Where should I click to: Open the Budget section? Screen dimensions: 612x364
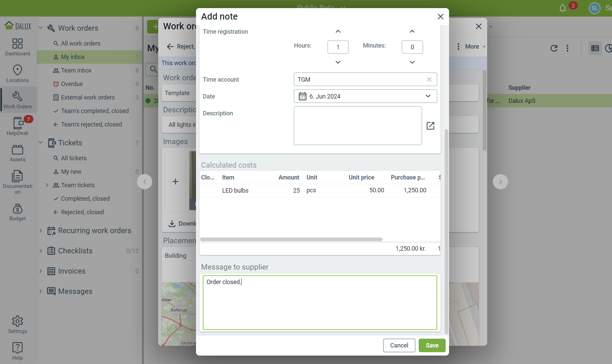tap(18, 212)
